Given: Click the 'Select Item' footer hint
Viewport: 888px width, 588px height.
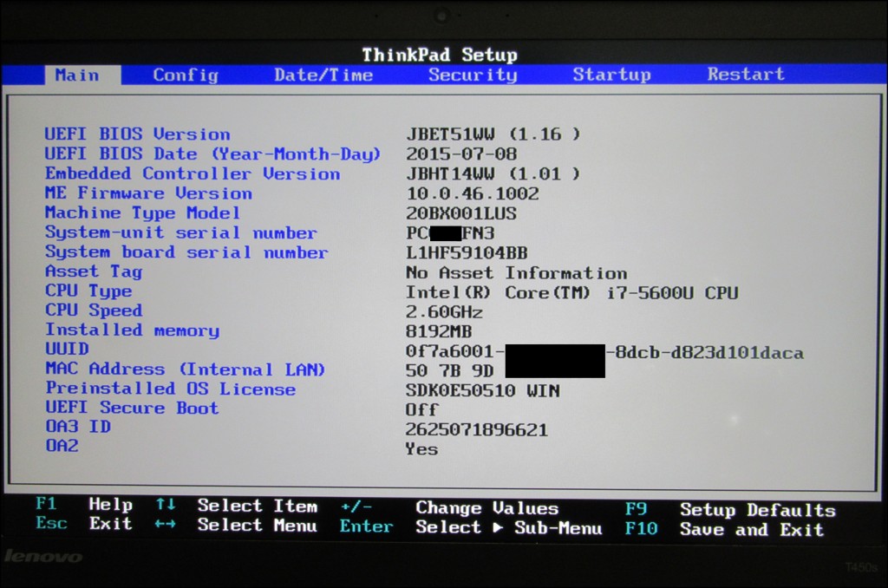Looking at the screenshot, I should [x=257, y=506].
